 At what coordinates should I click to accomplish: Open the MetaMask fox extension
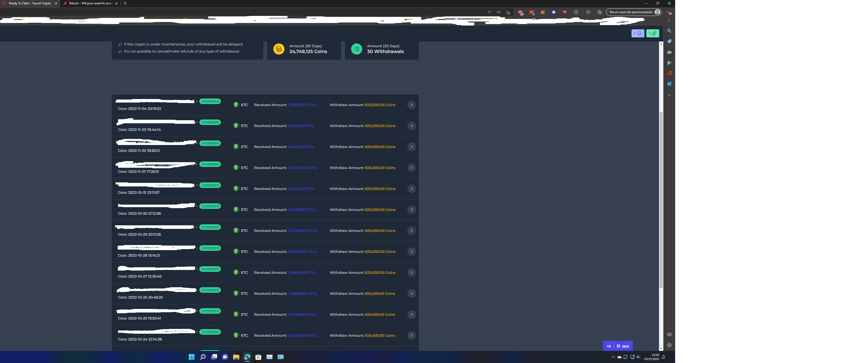(x=542, y=12)
